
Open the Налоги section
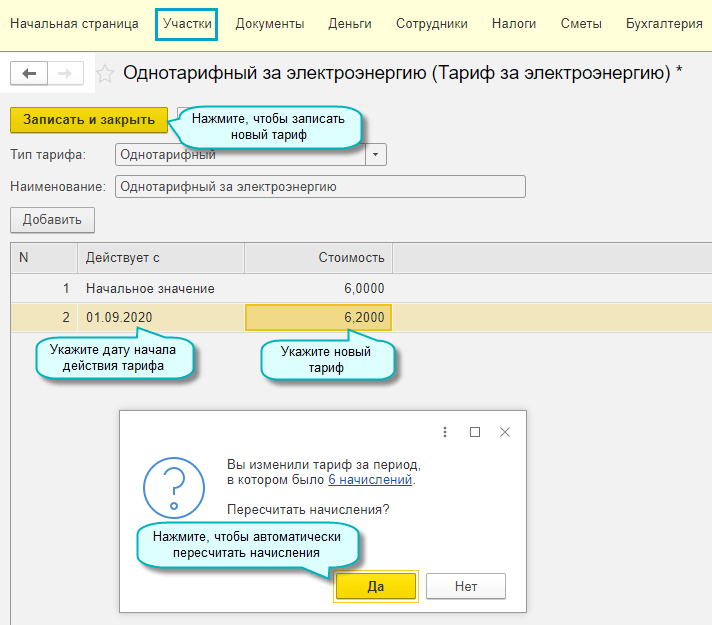tap(514, 24)
